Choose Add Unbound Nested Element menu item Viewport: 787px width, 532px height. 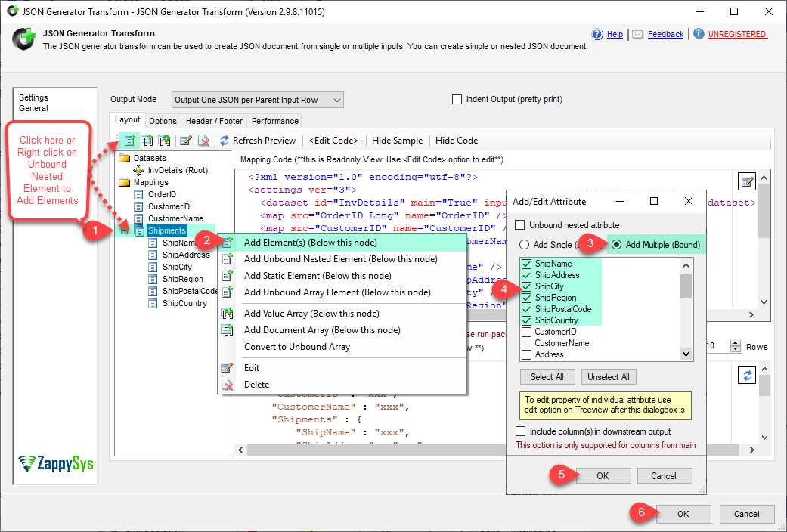click(342, 259)
